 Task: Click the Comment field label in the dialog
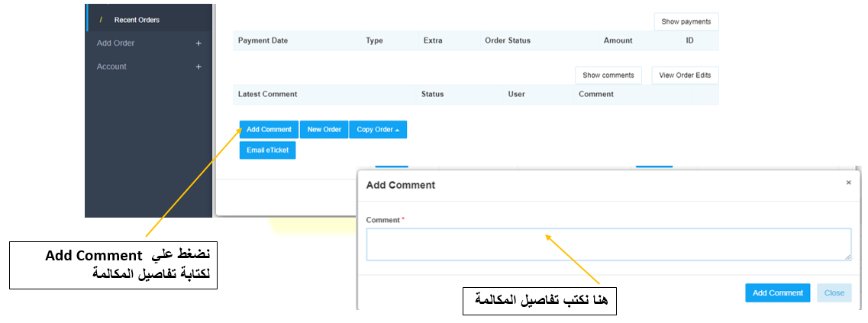382,220
